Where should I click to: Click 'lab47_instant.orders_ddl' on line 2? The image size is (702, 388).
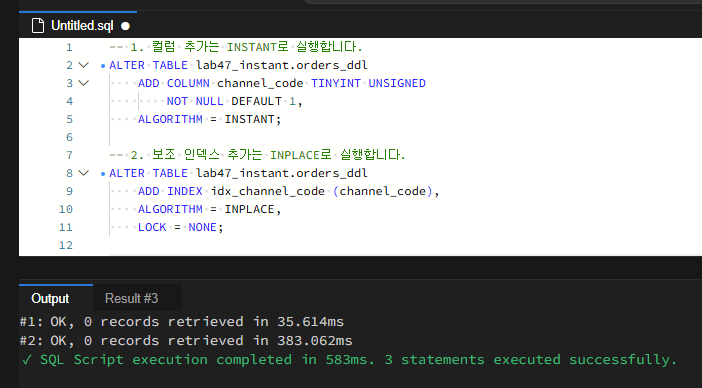(x=282, y=65)
